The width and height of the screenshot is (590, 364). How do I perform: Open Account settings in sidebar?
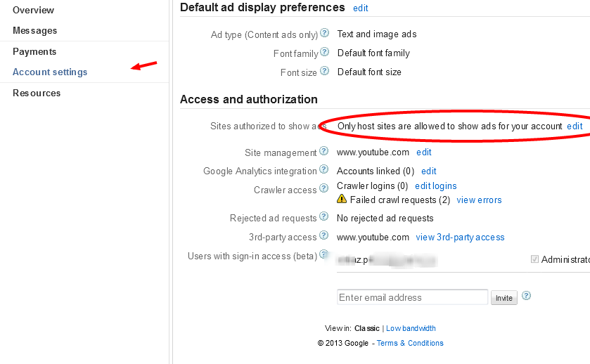[50, 72]
